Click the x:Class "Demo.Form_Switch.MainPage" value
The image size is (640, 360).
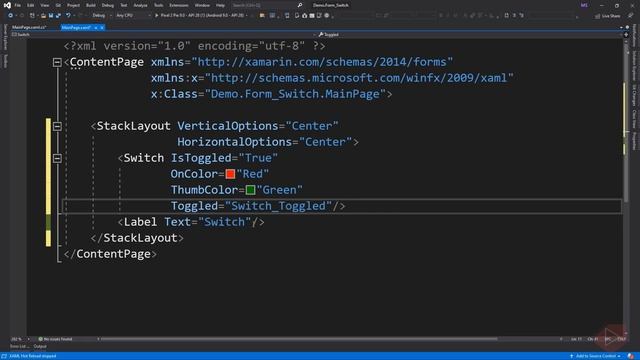coord(296,94)
